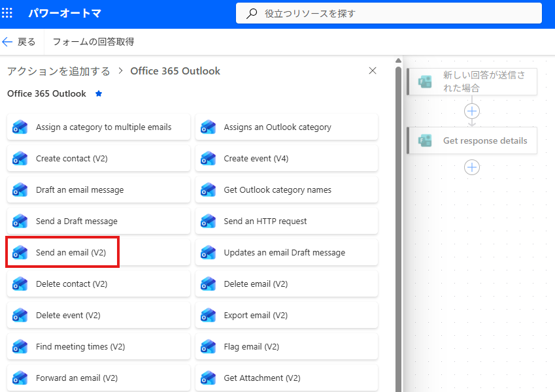555x392 pixels.
Task: Choose the Send an email (V2) action
Action: [x=99, y=252]
